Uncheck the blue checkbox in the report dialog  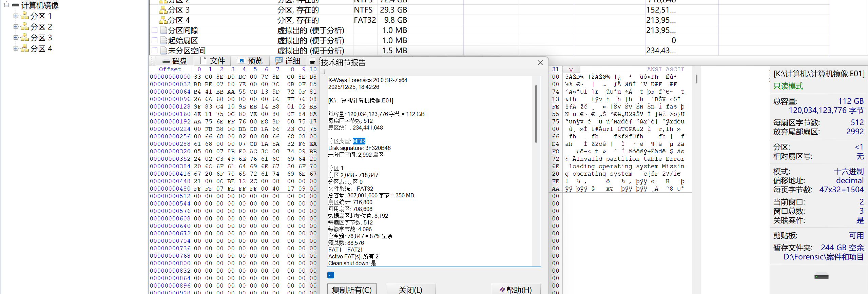[x=331, y=275]
